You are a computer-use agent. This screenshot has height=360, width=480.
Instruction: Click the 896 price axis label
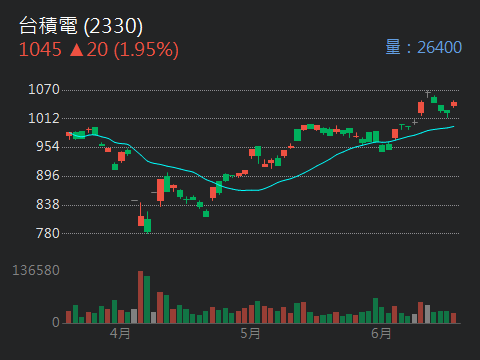point(48,175)
